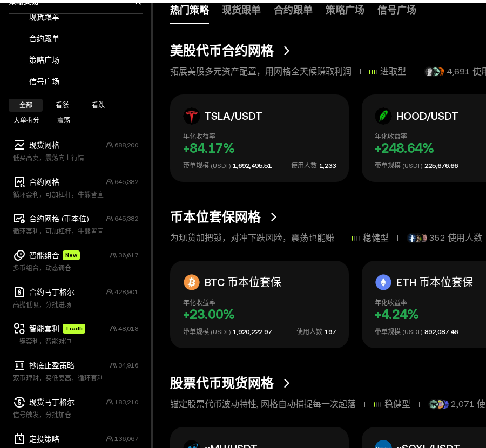The image size is (486, 448).
Task: Click 使用人数 1,233 on TSLA card
Action: pyautogui.click(x=313, y=166)
